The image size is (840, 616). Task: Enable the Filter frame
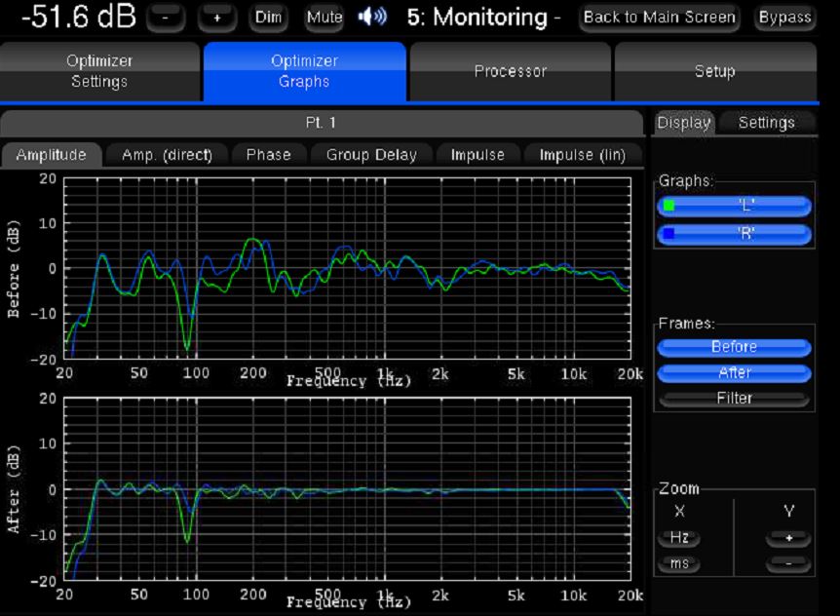pyautogui.click(x=734, y=399)
